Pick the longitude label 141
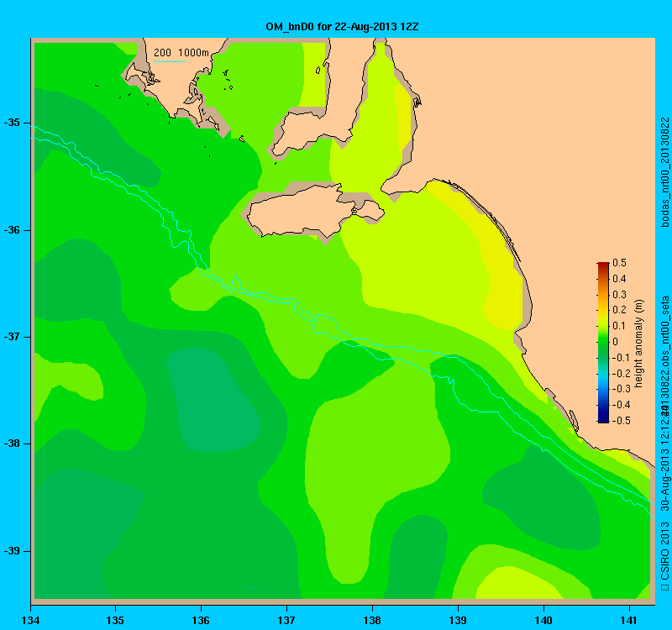The height and width of the screenshot is (630, 672). (x=629, y=621)
